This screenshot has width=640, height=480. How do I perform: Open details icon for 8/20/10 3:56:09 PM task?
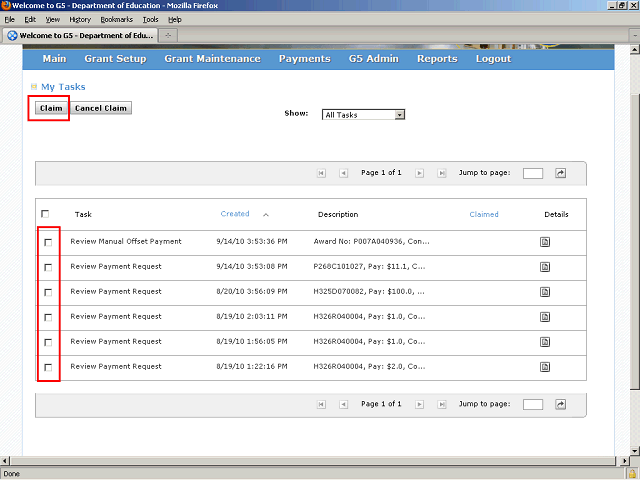click(x=545, y=292)
